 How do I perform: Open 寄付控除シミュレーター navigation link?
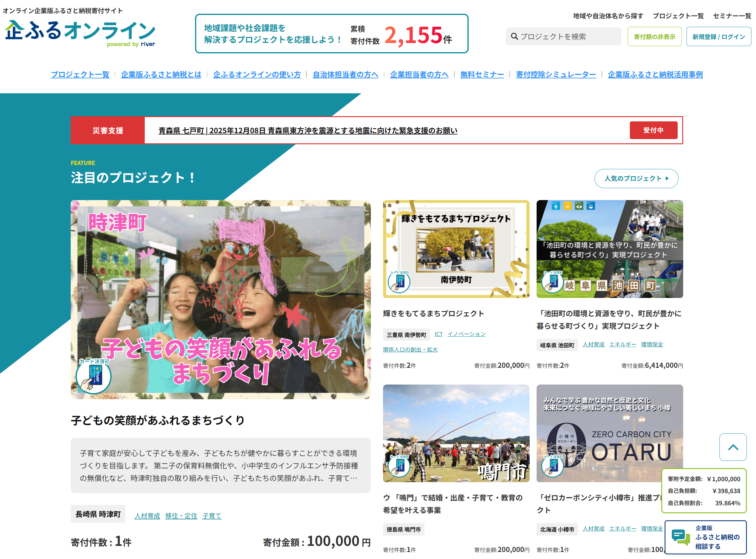coord(555,74)
